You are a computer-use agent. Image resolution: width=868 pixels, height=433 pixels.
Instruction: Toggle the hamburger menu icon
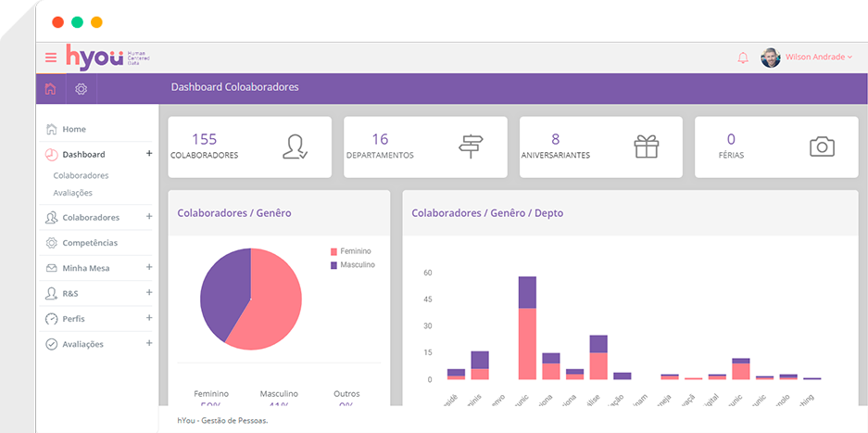click(51, 57)
